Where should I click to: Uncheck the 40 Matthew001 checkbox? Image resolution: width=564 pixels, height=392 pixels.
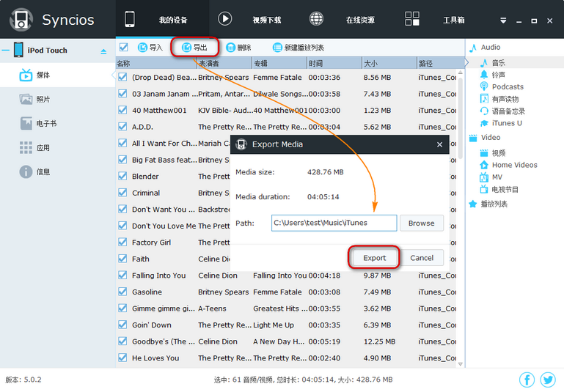122,111
